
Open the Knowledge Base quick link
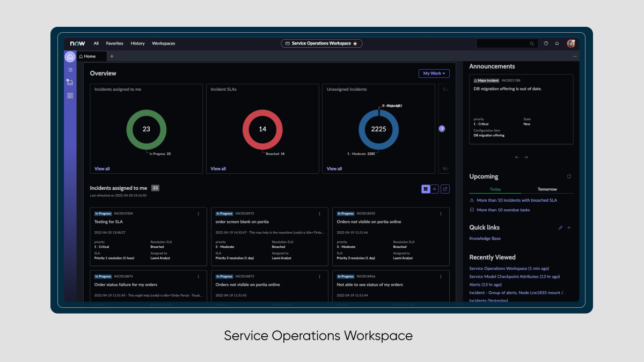[485, 238]
